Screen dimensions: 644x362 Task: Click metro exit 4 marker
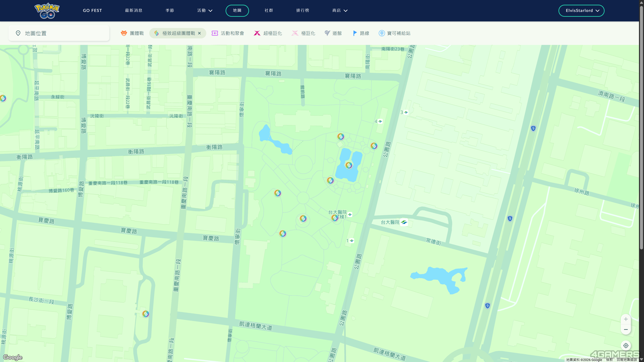380,121
